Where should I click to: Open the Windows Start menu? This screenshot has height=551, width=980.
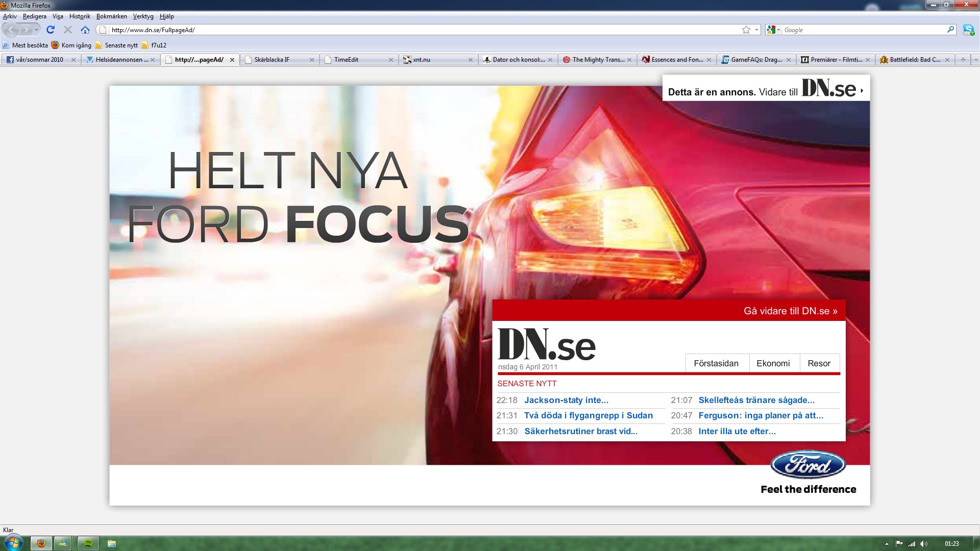click(13, 543)
